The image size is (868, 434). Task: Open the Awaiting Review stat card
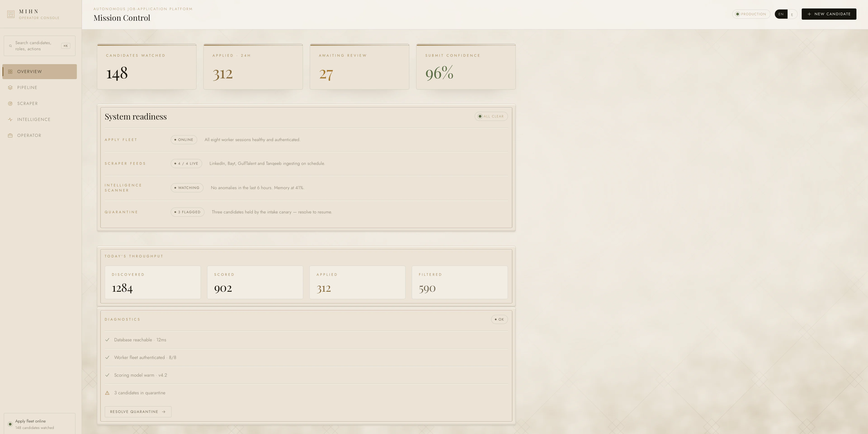pos(360,67)
